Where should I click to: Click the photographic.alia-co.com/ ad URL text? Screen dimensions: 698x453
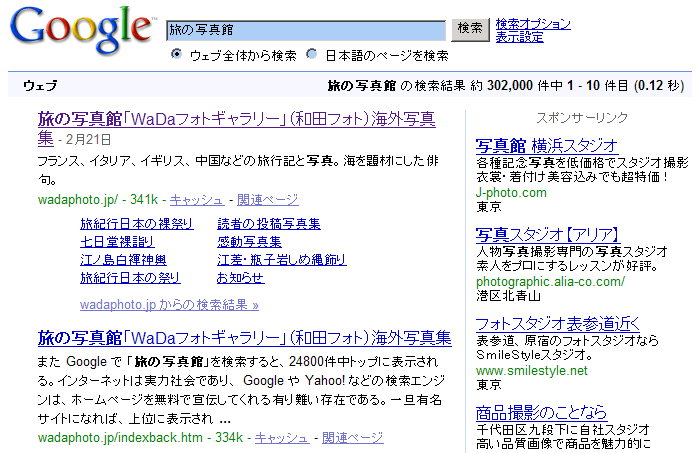550,282
